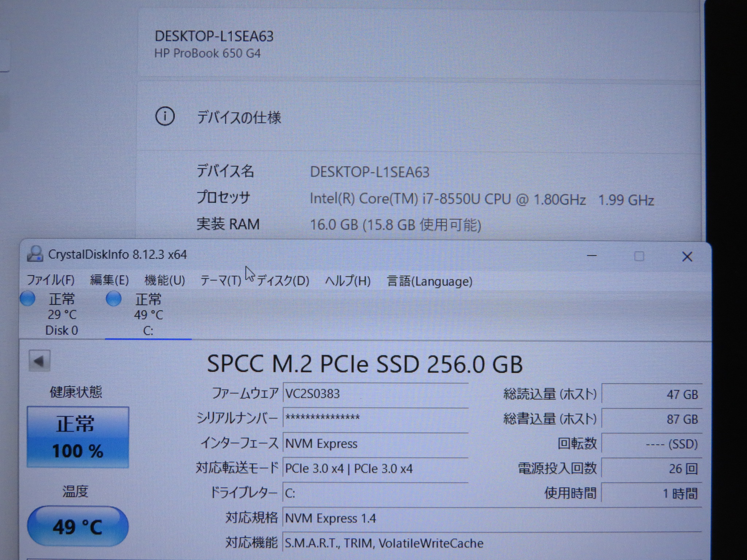747x560 pixels.
Task: Click the info icon beside デバイスの仕様
Action: 165,117
